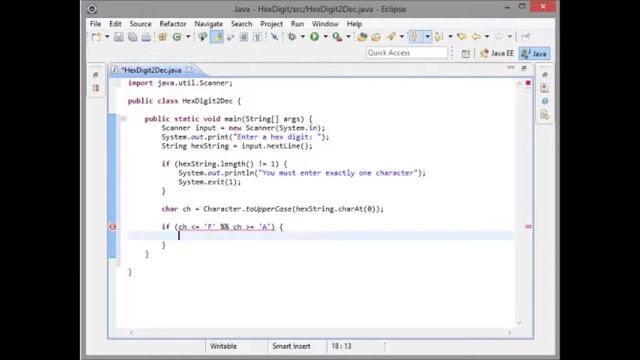Switch to the Java EE perspective
640x360 pixels.
click(497, 53)
